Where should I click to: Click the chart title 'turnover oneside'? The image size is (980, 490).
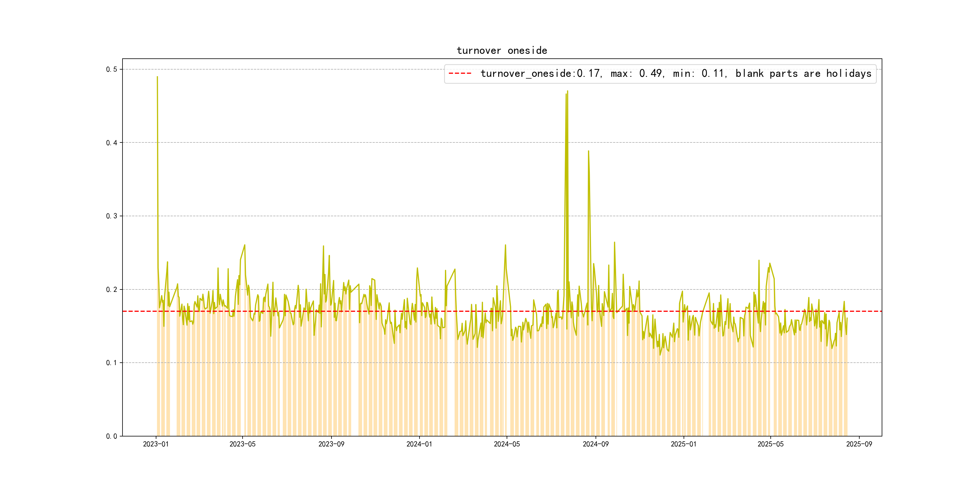501,51
